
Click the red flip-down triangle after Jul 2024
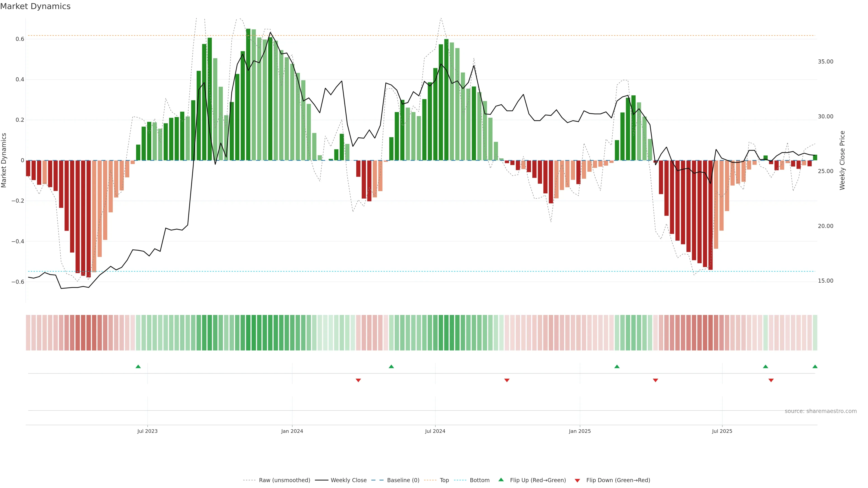point(507,380)
